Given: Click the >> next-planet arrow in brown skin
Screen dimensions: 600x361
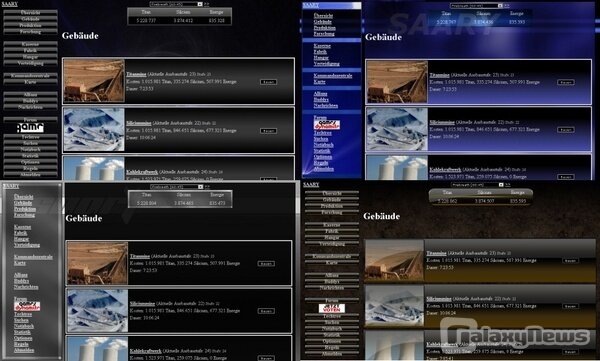Looking at the screenshot, I should 507,185.
